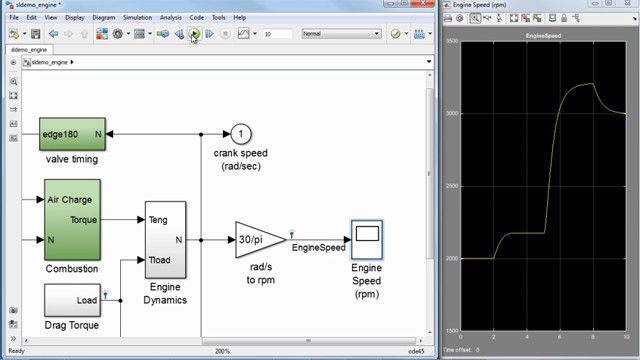
Task: Click the viewmarks palette icon near bottom
Action: pos(13,324)
